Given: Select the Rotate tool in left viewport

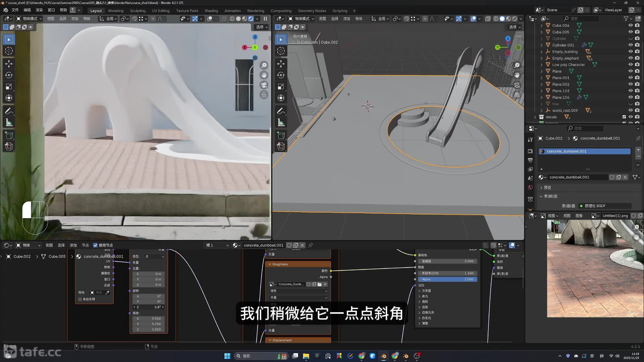Looking at the screenshot, I should tap(9, 75).
